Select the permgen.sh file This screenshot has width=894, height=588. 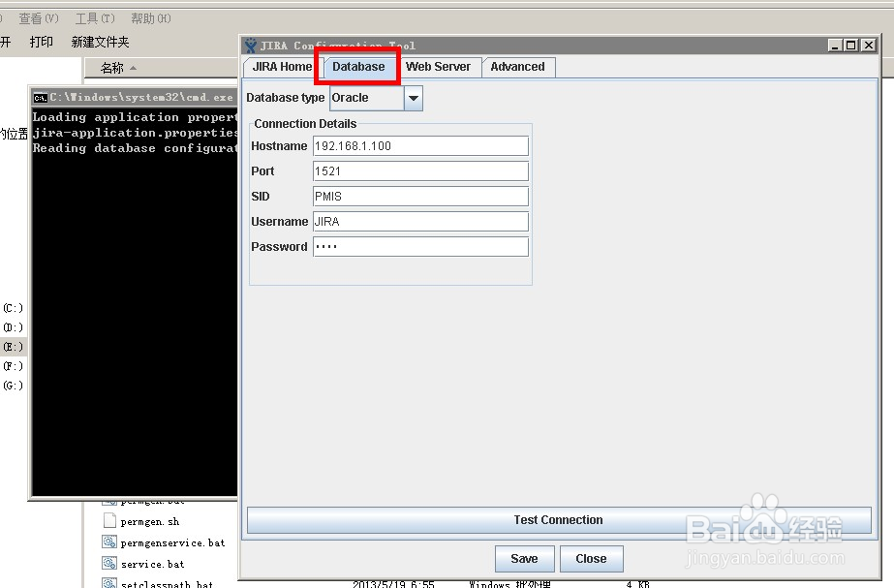click(150, 521)
